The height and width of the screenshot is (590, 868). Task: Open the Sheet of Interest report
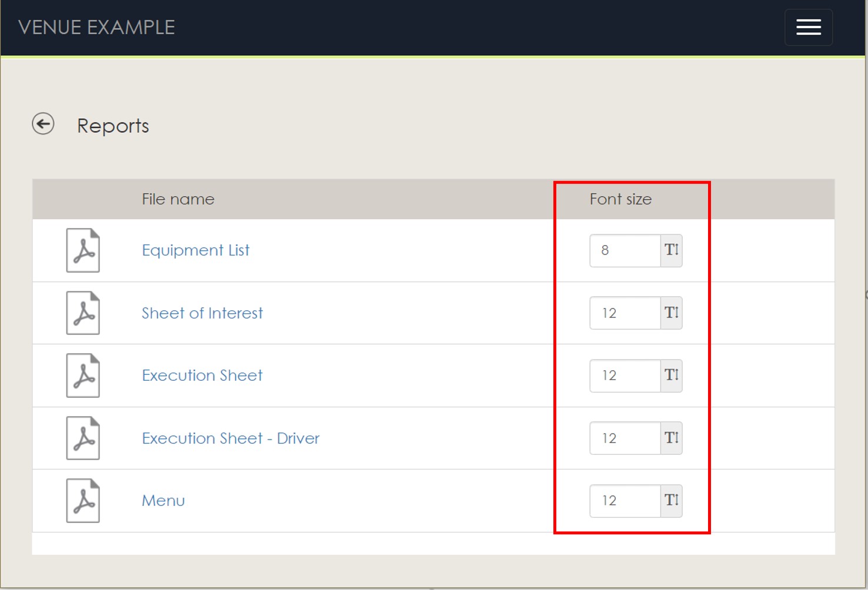(202, 313)
